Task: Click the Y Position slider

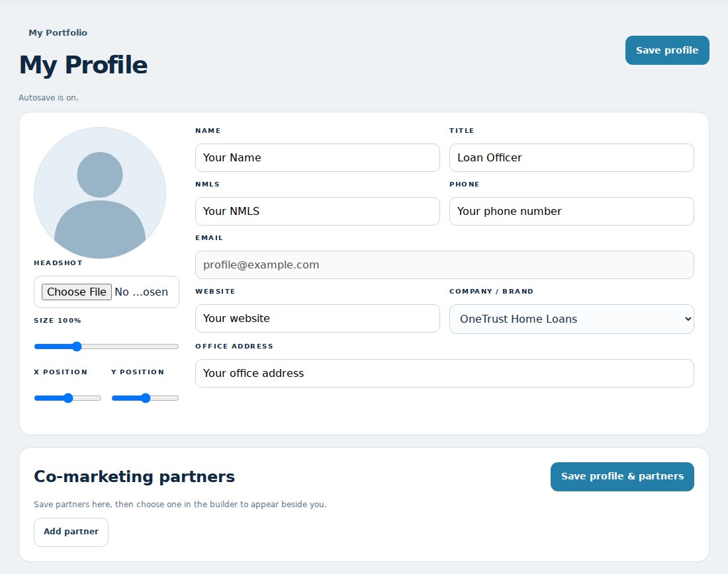Action: click(x=146, y=398)
